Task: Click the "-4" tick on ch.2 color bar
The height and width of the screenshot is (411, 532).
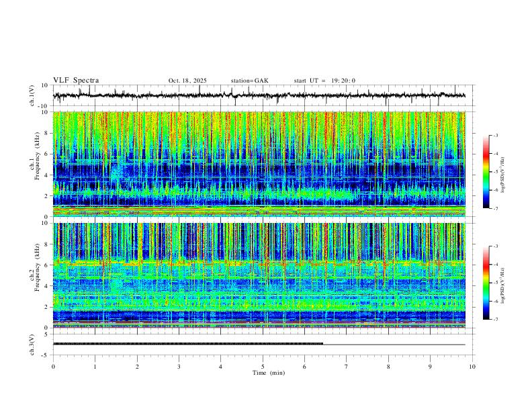Action: (495, 265)
